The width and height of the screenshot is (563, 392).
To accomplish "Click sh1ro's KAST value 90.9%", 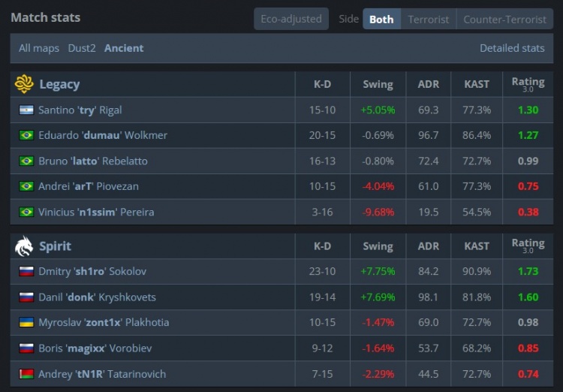I will 477,271.
